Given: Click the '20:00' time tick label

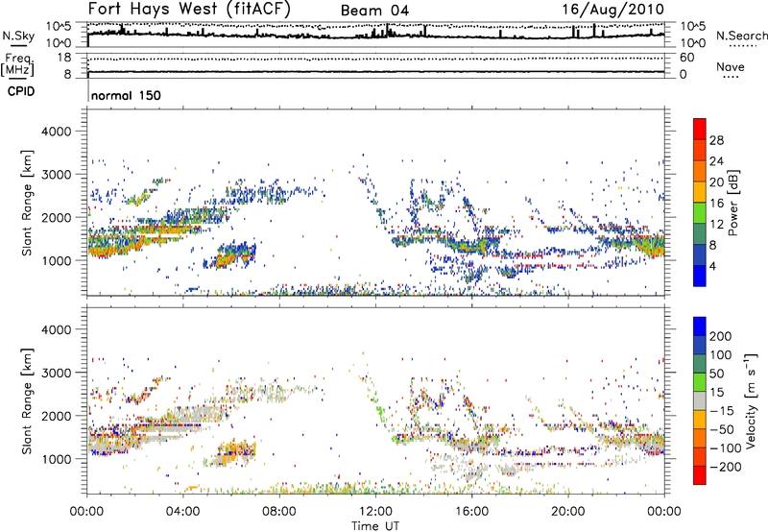Looking at the screenshot, I should click(x=568, y=512).
